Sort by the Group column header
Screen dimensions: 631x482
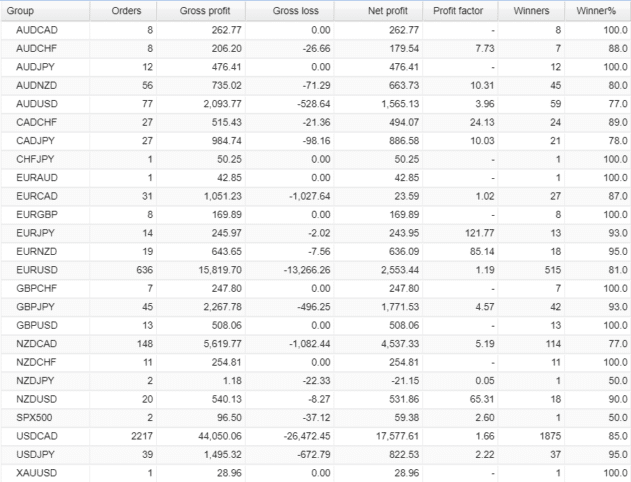22,10
